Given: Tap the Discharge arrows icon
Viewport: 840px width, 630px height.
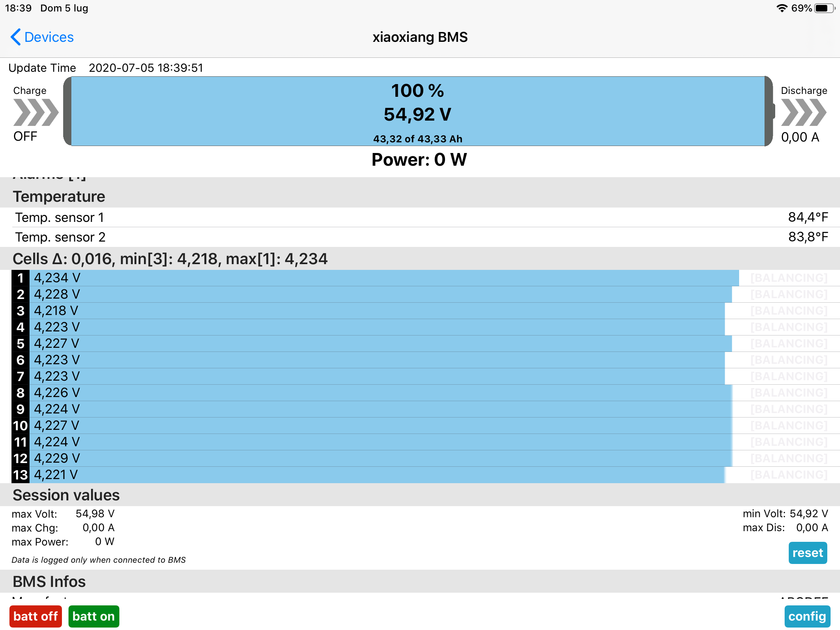Looking at the screenshot, I should 803,112.
